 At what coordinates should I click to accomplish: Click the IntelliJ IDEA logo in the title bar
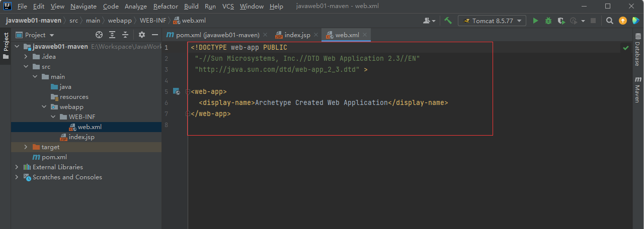8,7
